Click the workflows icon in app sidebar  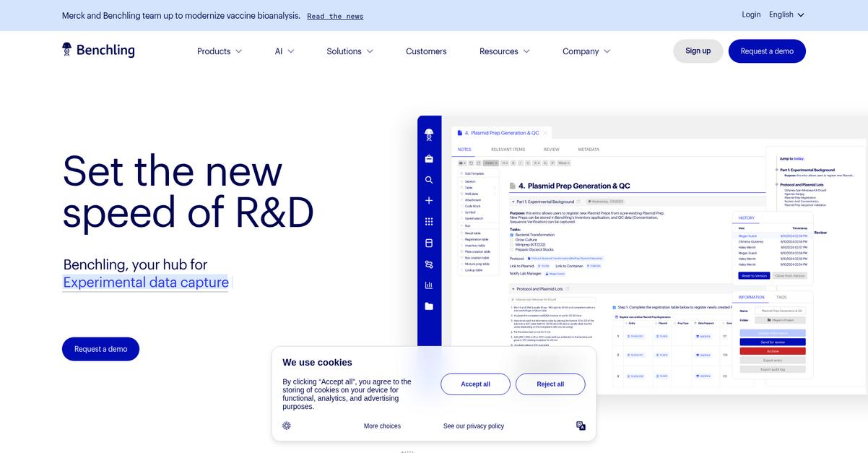click(429, 264)
